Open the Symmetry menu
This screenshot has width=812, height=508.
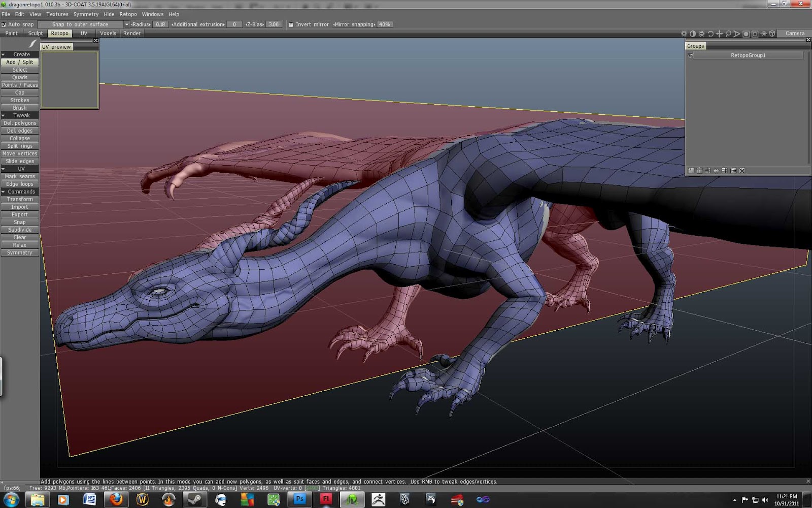click(x=86, y=14)
